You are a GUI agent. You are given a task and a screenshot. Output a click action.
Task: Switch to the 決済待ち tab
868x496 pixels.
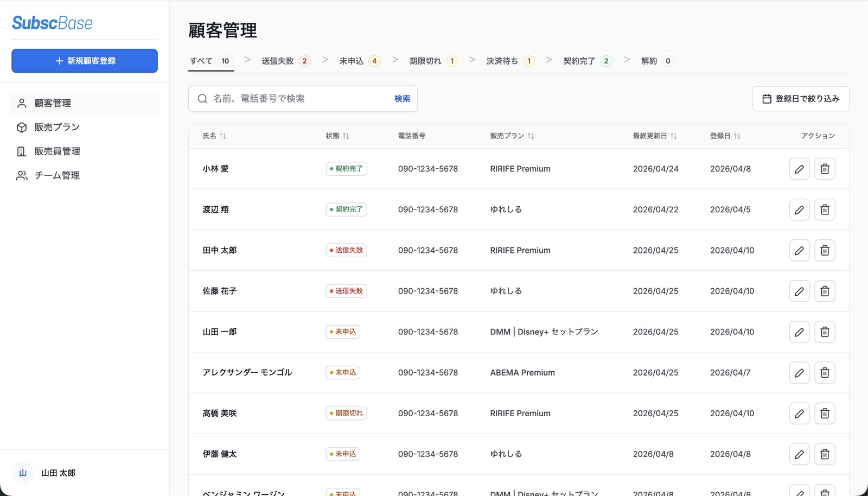(x=510, y=61)
